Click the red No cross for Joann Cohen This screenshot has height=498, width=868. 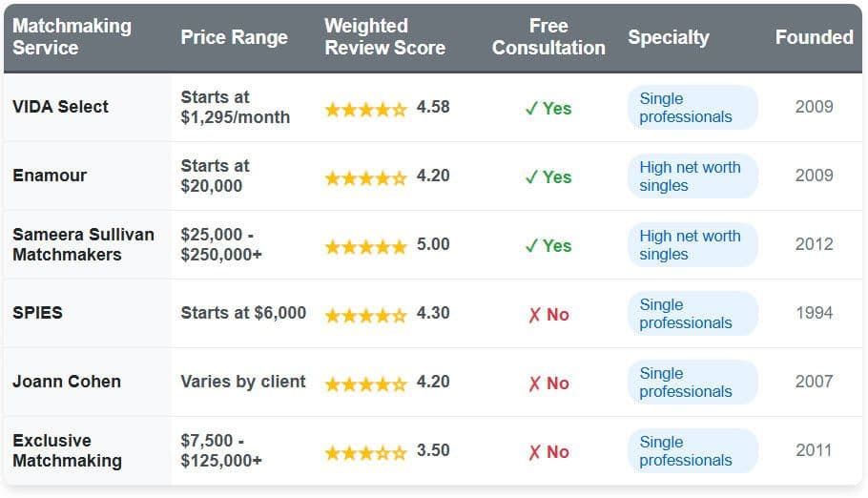[534, 384]
